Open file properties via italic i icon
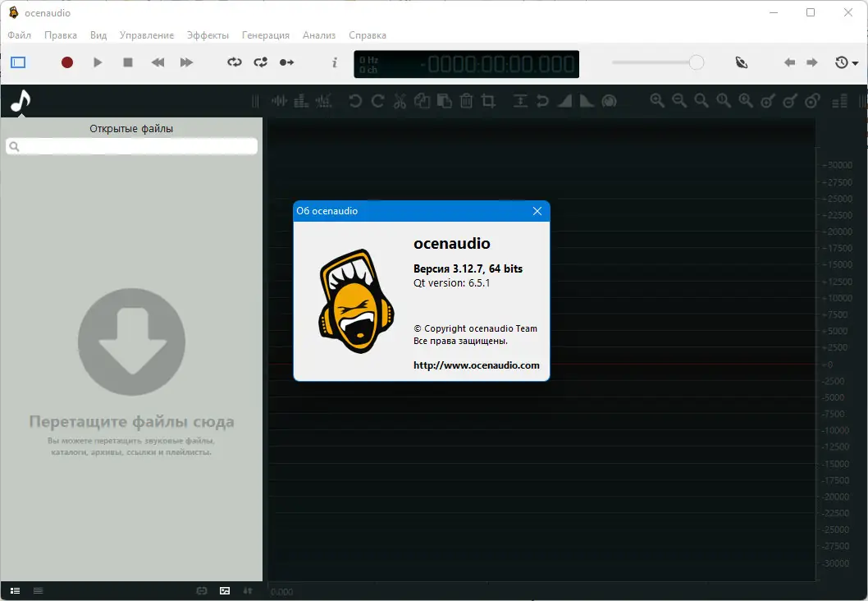 [335, 62]
